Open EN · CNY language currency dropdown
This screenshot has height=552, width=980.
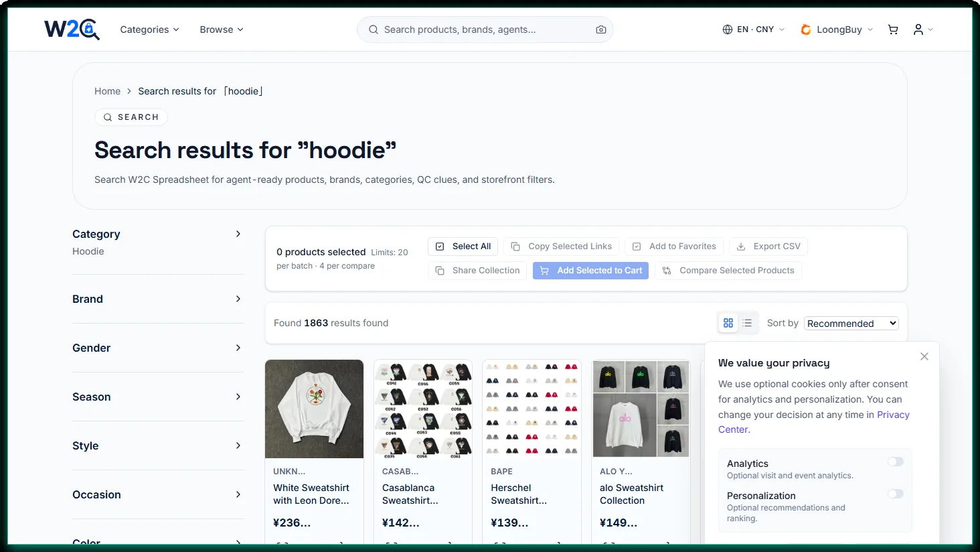[x=754, y=29]
